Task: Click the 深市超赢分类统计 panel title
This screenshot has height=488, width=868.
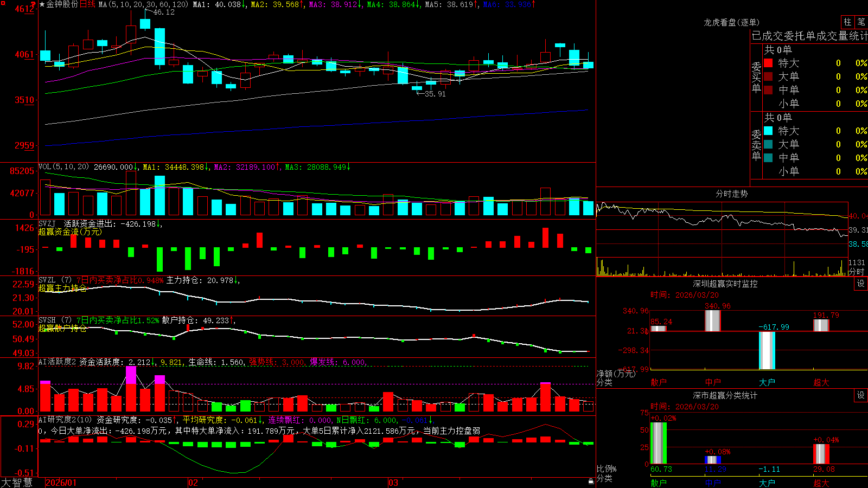Action: 725,395
